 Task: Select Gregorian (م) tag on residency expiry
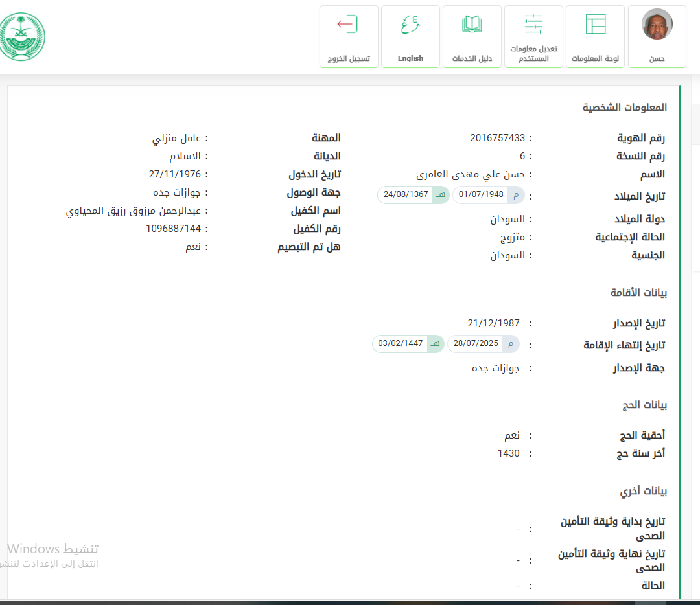point(511,344)
